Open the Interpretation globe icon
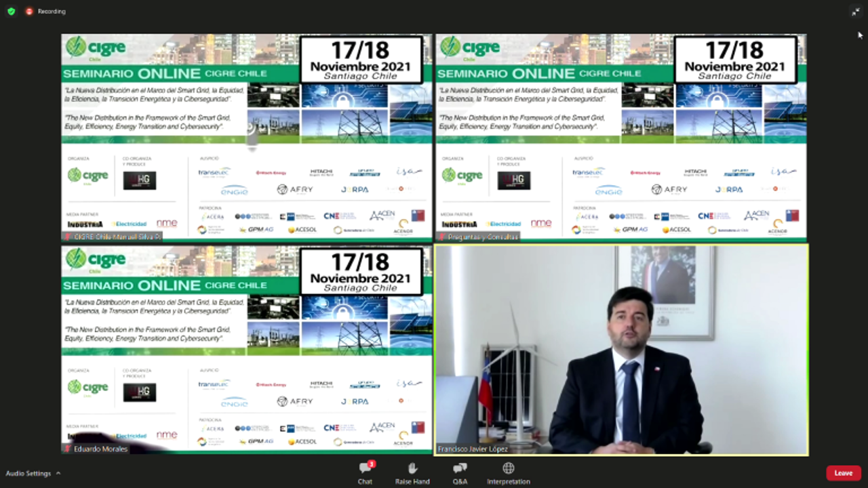This screenshot has height=488, width=868. (508, 468)
